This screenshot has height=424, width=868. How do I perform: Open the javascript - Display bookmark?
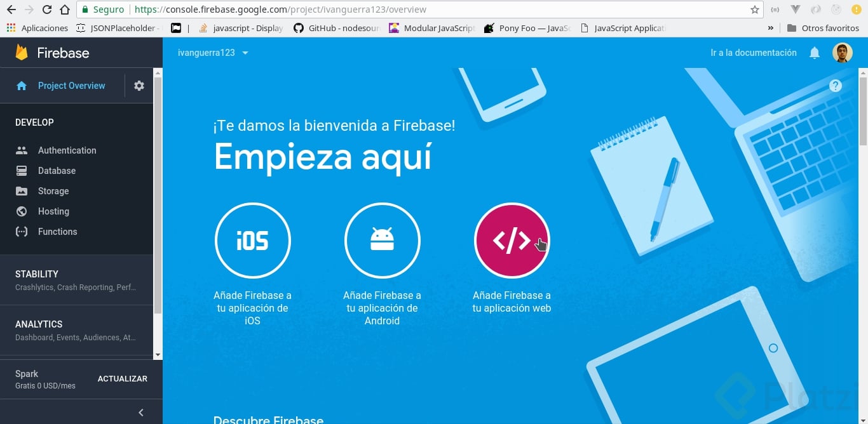(241, 28)
